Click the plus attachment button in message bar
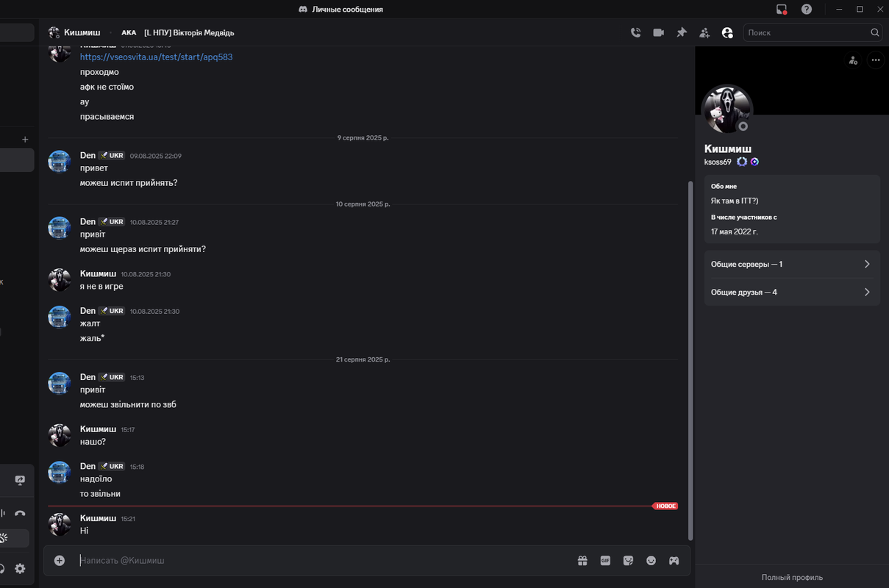Image resolution: width=889 pixels, height=588 pixels. (x=60, y=560)
